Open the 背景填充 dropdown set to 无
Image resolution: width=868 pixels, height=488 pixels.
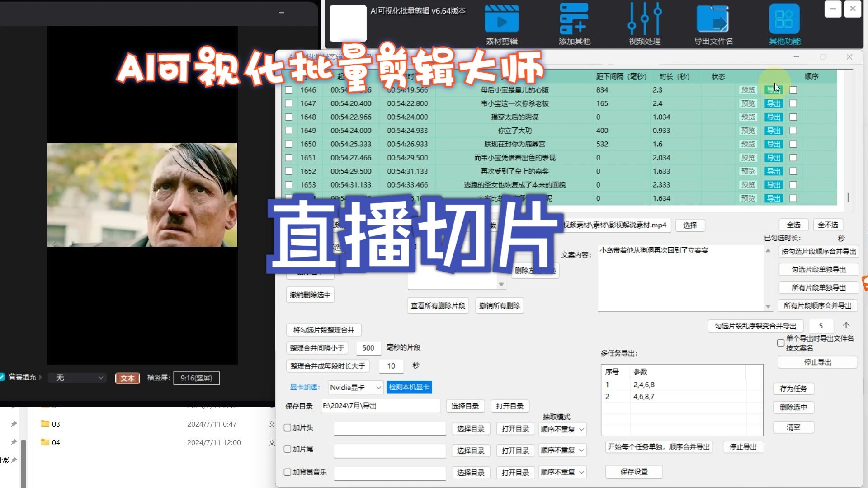(78, 378)
